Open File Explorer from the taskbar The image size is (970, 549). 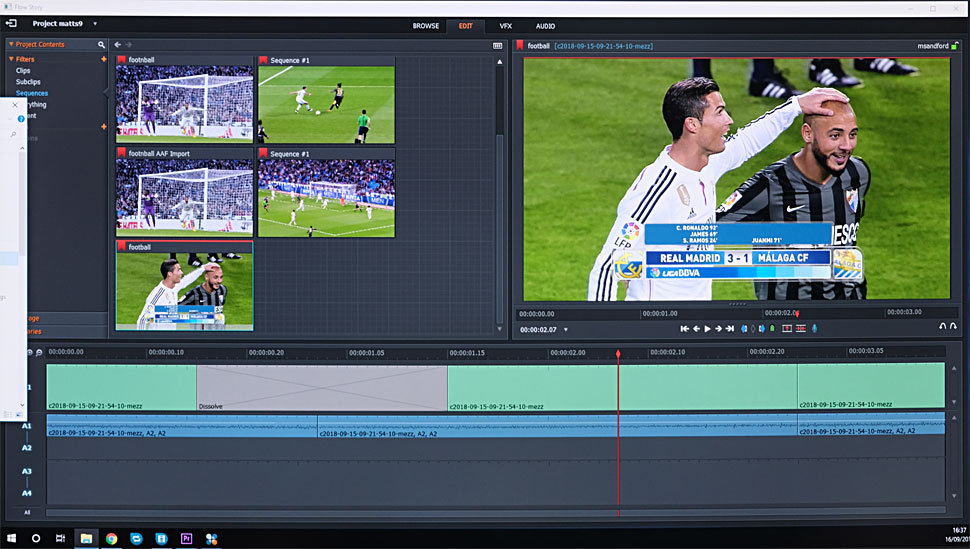pos(86,538)
